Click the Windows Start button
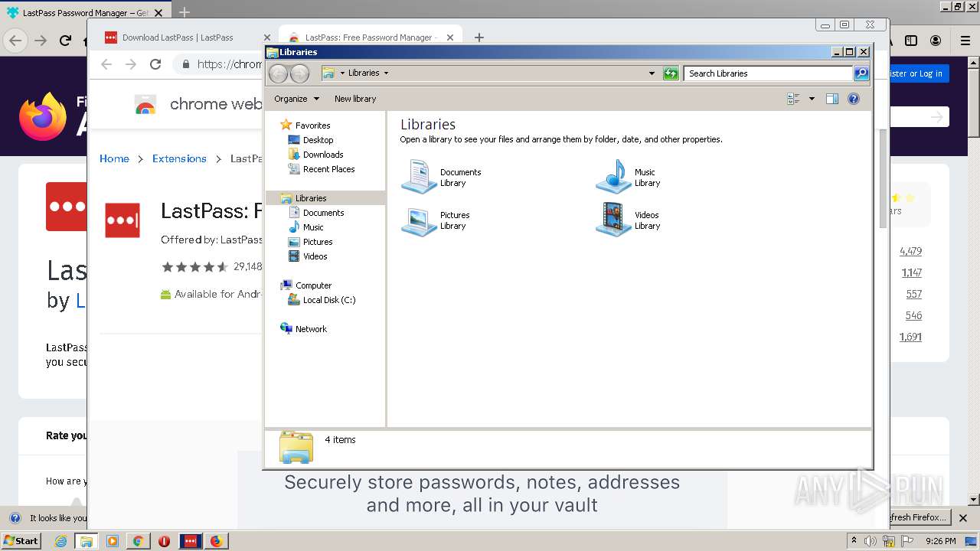Viewport: 980px width, 551px height. 21,541
